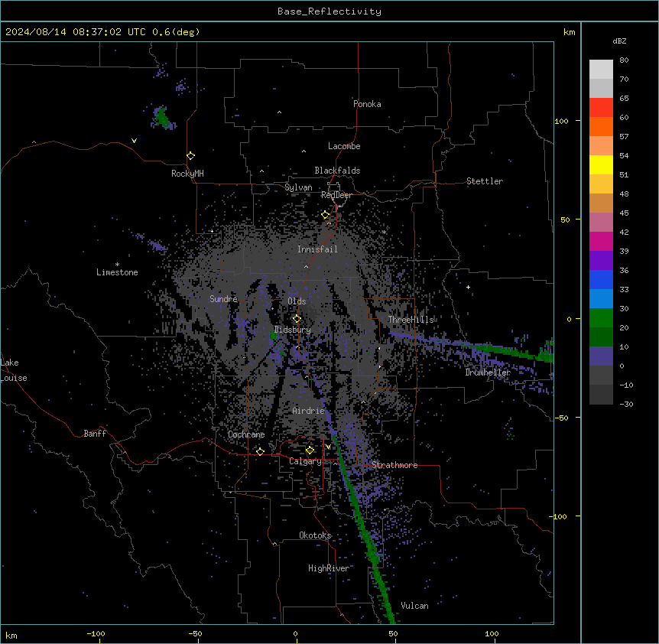Select the Olds town label
The height and width of the screenshot is (644, 659).
coord(297,301)
